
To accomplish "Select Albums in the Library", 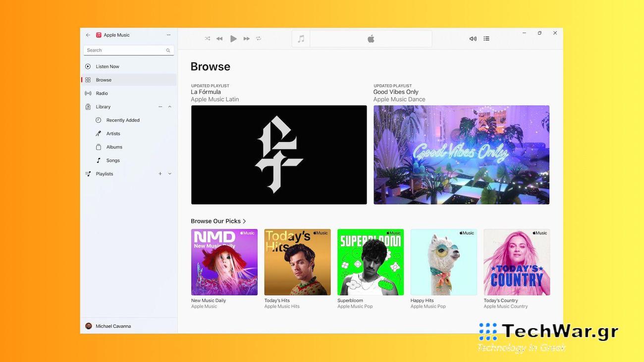I will (114, 147).
